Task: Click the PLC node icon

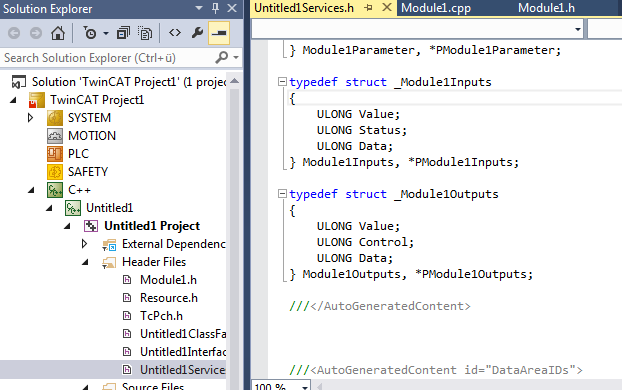Action: point(55,154)
